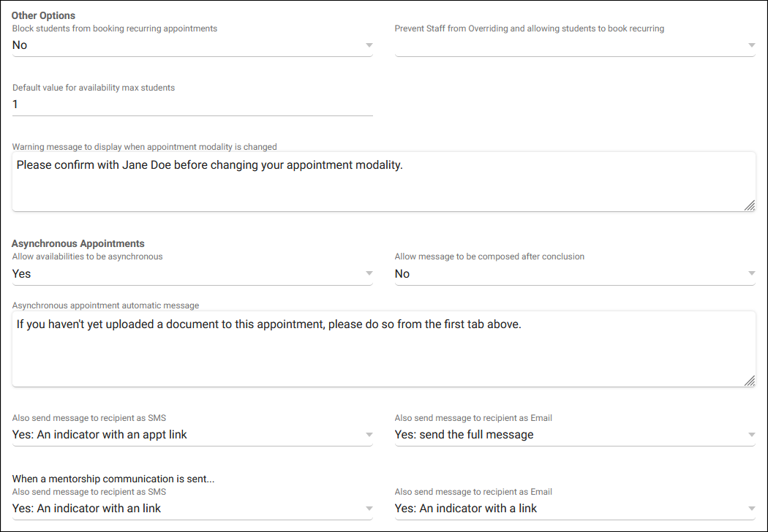Click arrow of asynchronous Email recipient dropdown
This screenshot has width=768, height=532.
751,435
